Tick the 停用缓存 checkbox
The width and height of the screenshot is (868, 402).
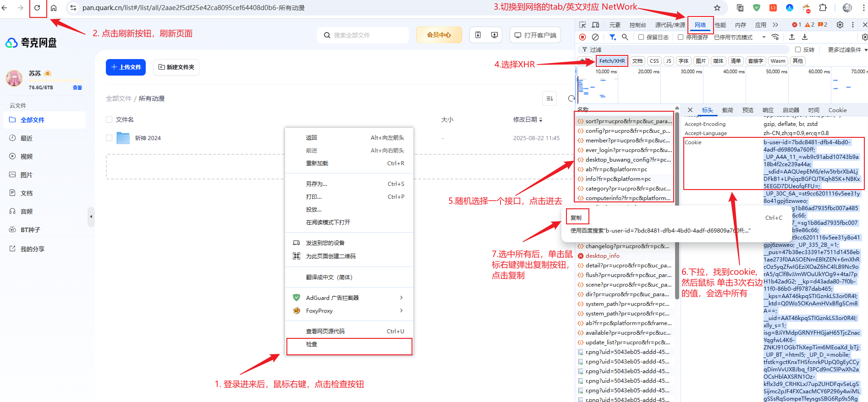click(681, 37)
